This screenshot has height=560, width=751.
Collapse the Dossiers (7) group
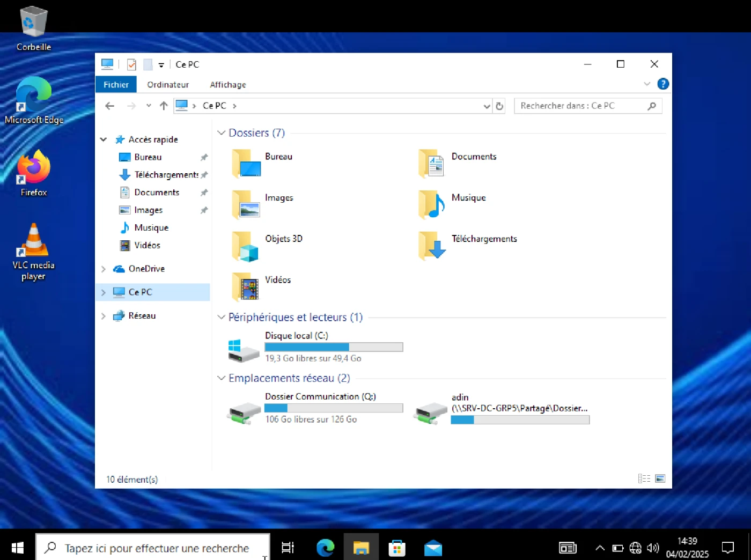click(221, 133)
